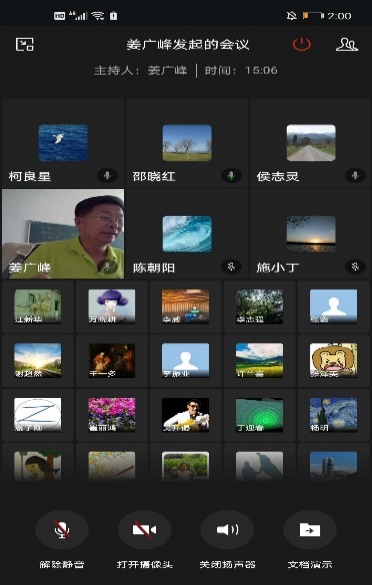The image size is (372, 585).
Task: Select the 柯良星 seagull avatar
Action: [x=63, y=143]
